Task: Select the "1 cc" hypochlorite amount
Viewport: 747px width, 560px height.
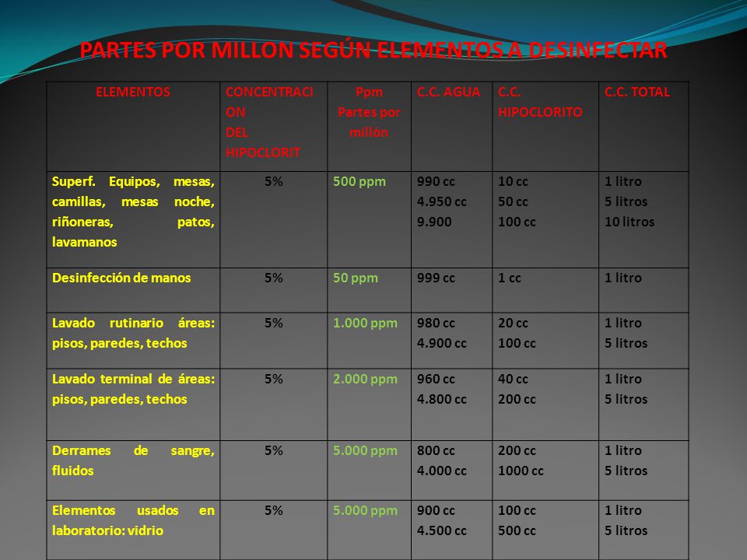Action: pyautogui.click(x=509, y=278)
